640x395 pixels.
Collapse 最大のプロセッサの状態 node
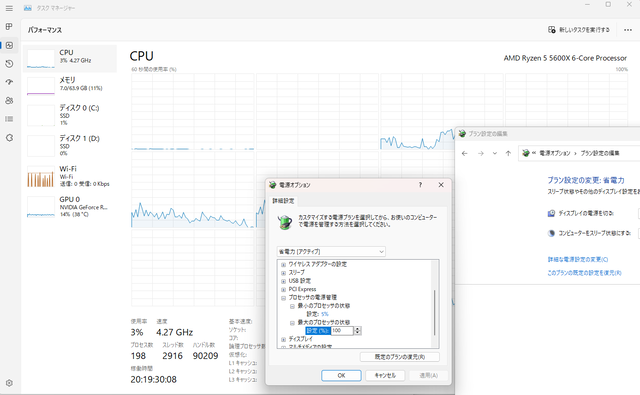click(x=292, y=323)
